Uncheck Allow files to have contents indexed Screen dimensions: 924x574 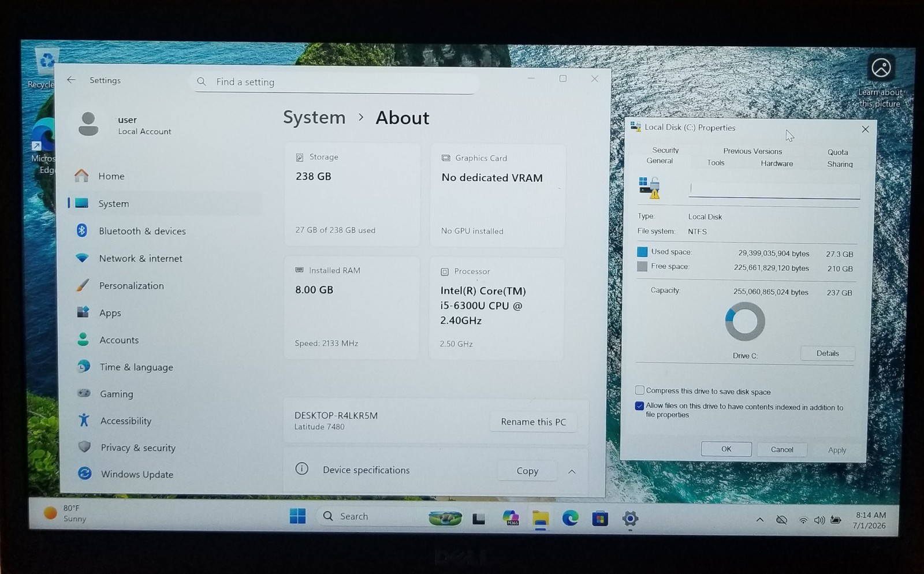pyautogui.click(x=639, y=406)
